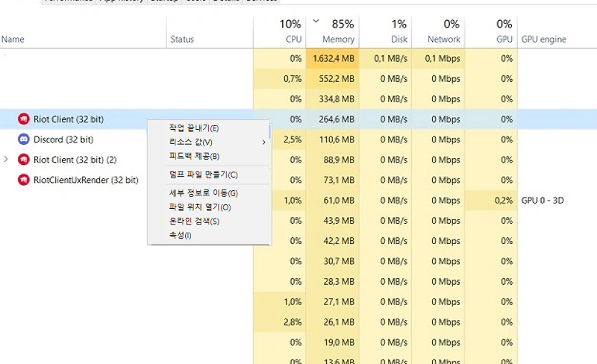Image resolution: width=597 pixels, height=364 pixels.
Task: Sort by the GPU column header
Action: pos(504,40)
